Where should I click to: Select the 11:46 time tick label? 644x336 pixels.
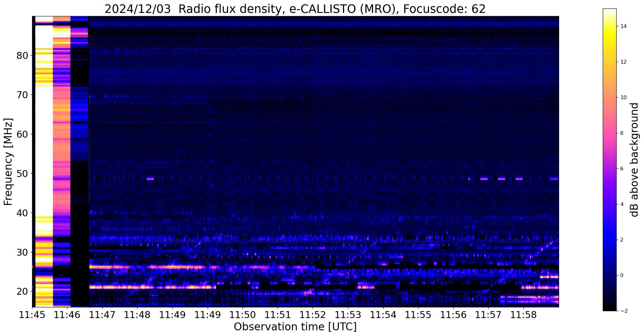[67, 315]
